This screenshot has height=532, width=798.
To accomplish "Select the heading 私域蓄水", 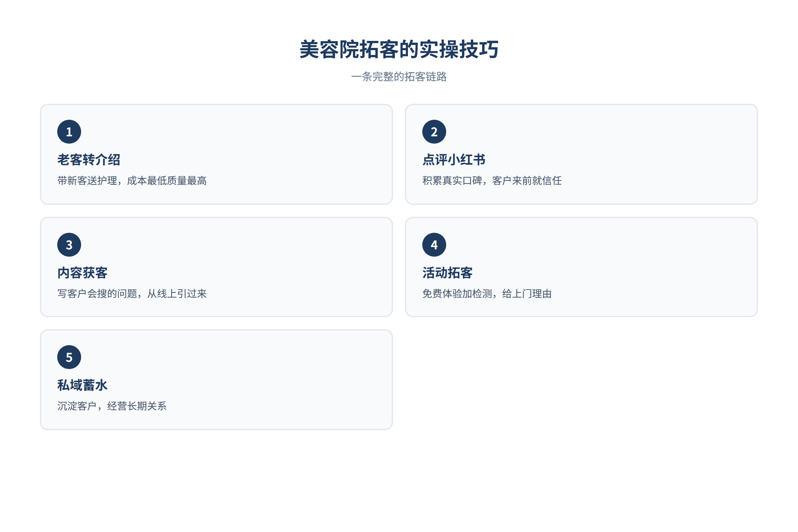I will (x=82, y=385).
